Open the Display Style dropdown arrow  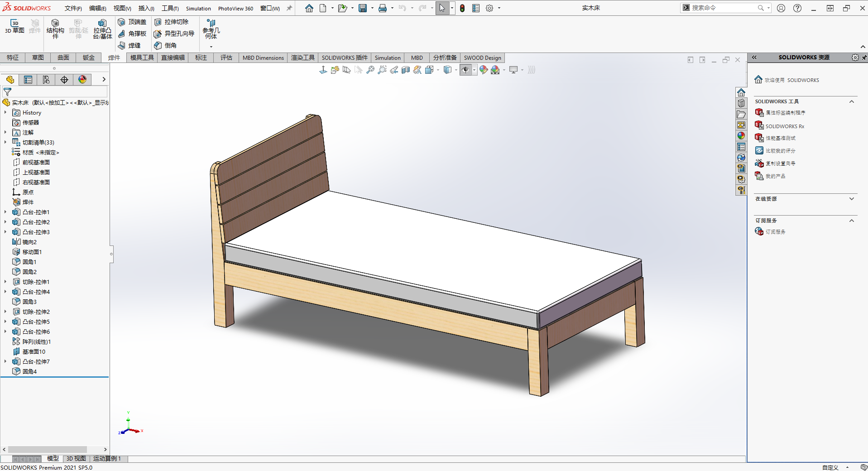456,70
